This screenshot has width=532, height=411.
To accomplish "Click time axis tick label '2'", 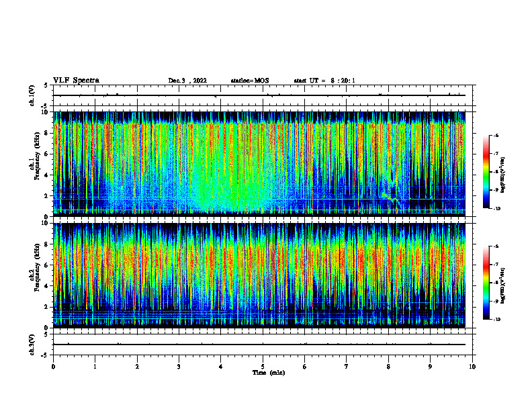I will (137, 367).
